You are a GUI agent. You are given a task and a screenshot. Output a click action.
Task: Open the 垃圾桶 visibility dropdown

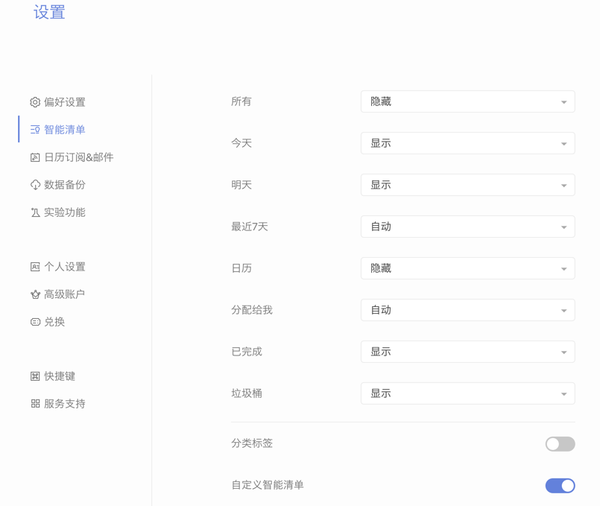(x=468, y=393)
